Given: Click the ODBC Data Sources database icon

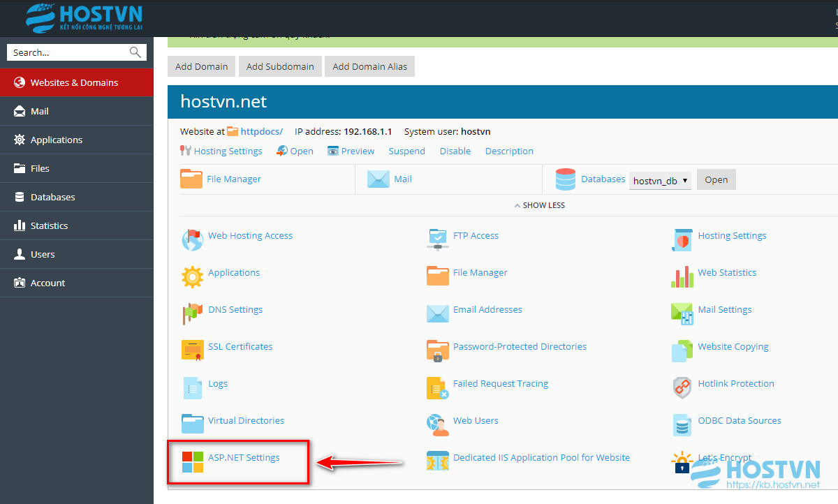Looking at the screenshot, I should (682, 424).
